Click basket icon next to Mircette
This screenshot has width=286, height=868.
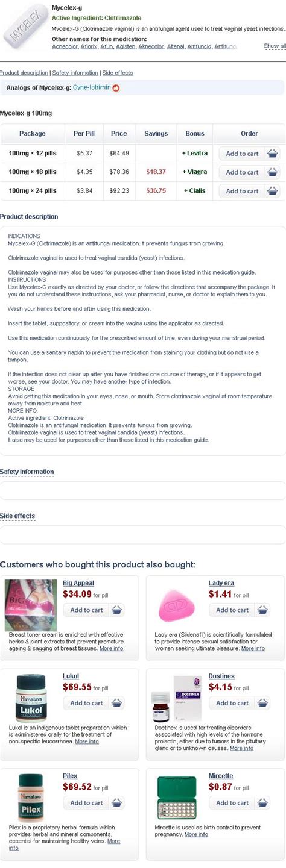coord(263,803)
